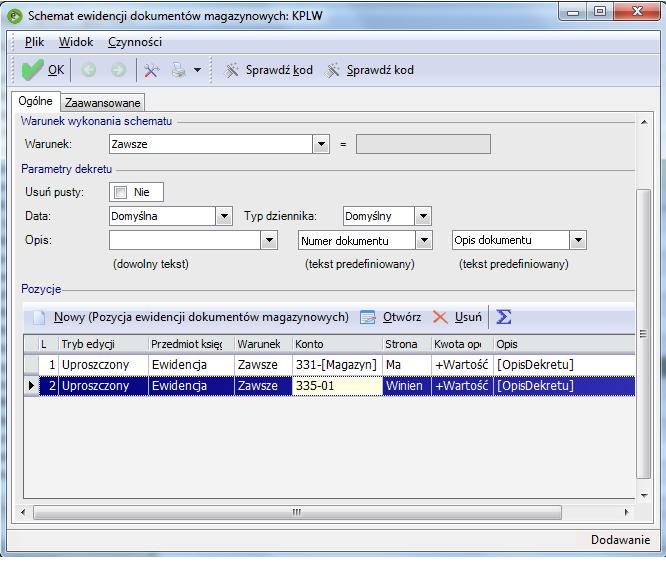This screenshot has width=666, height=579.
Task: Select the Ma cell in row 1
Action: pos(406,365)
